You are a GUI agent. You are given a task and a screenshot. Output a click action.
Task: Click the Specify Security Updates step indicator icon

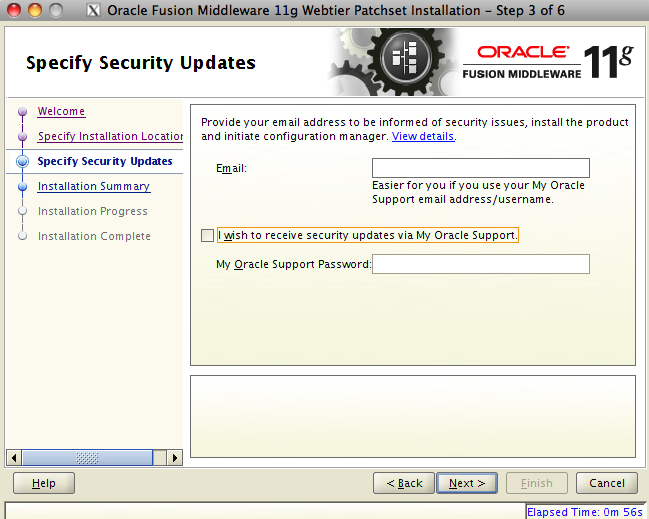(22, 162)
